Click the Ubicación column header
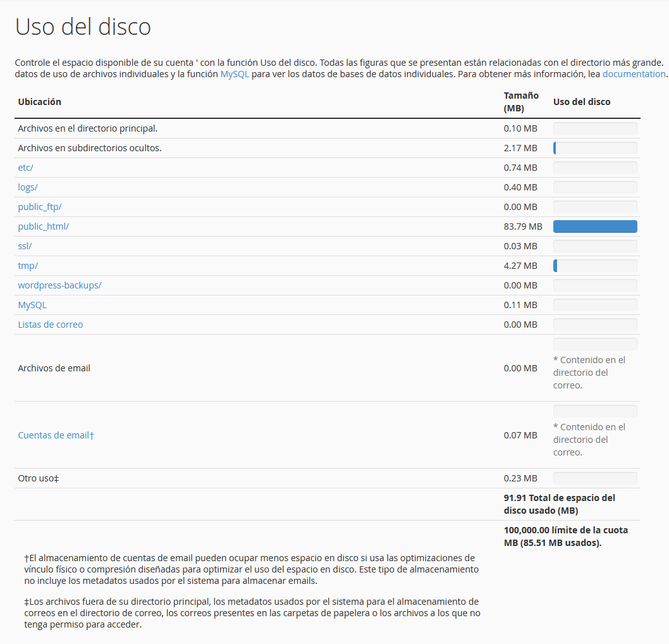 tap(40, 102)
